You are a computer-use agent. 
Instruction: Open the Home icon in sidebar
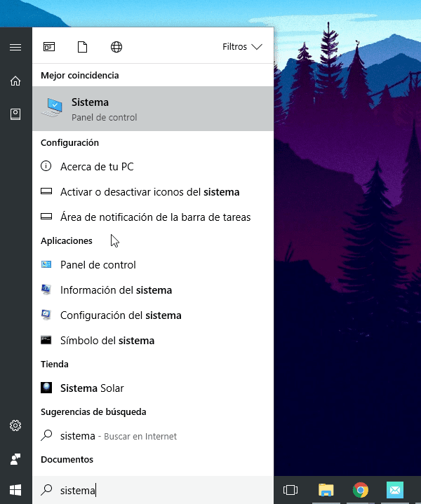(15, 81)
